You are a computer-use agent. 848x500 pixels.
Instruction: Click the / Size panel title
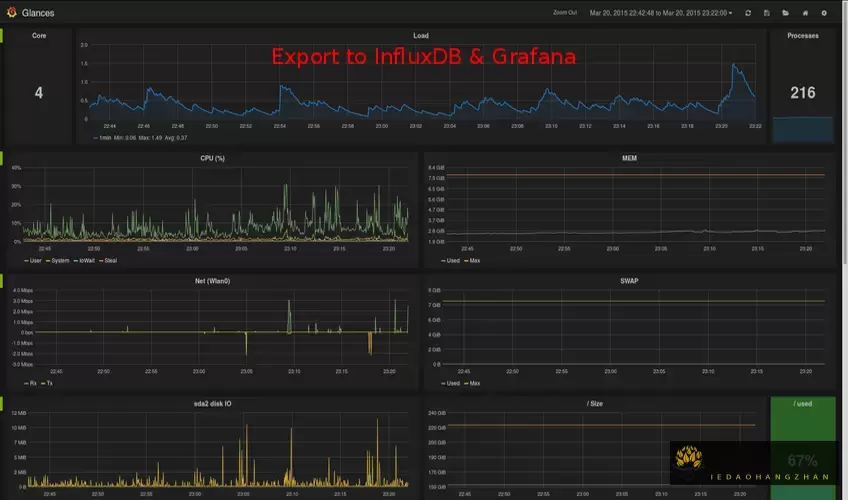[594, 404]
